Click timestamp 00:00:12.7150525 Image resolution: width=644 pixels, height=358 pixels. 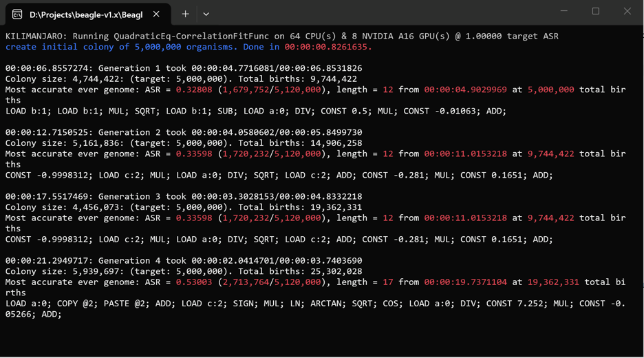[46, 132]
